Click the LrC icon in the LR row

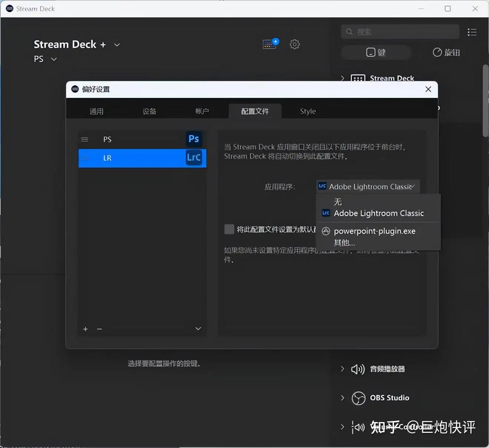194,157
